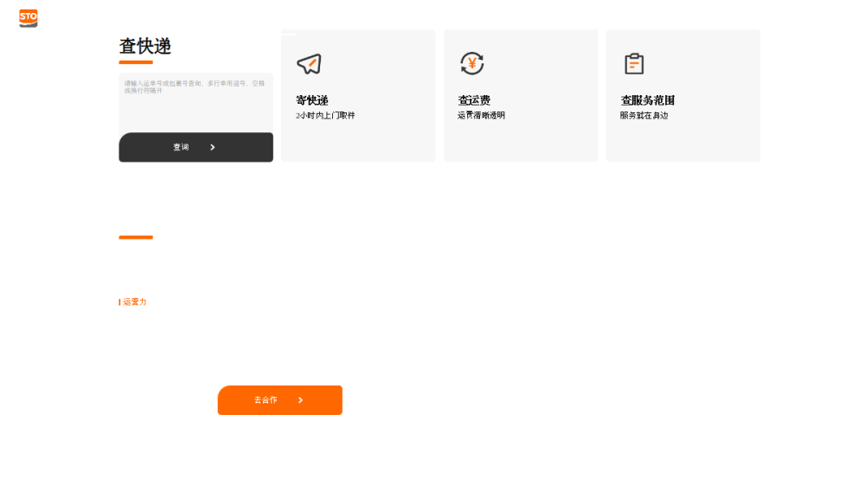Open the 查运费 card title

[474, 100]
